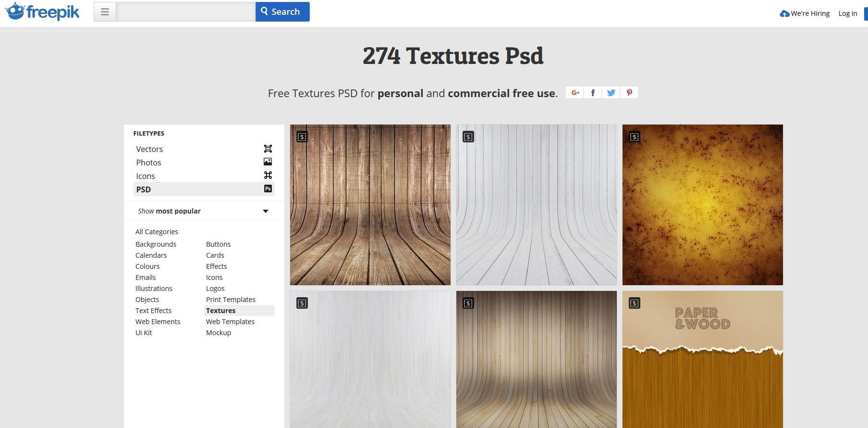The image size is (868, 428).
Task: Select the PSD filetype
Action: (204, 189)
